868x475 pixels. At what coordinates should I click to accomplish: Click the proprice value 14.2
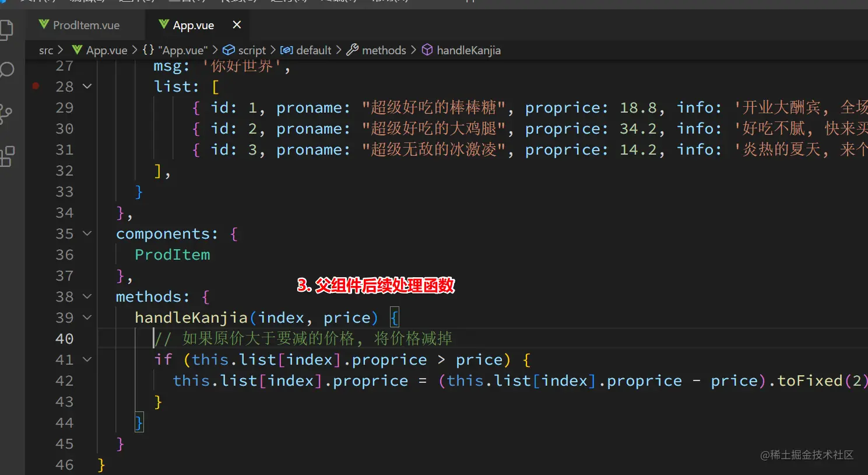[x=638, y=149]
